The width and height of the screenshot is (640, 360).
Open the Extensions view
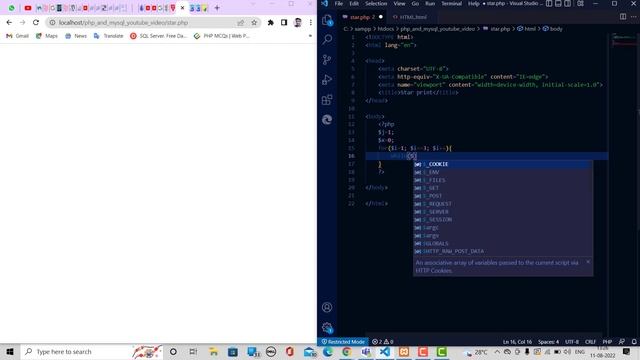327,100
